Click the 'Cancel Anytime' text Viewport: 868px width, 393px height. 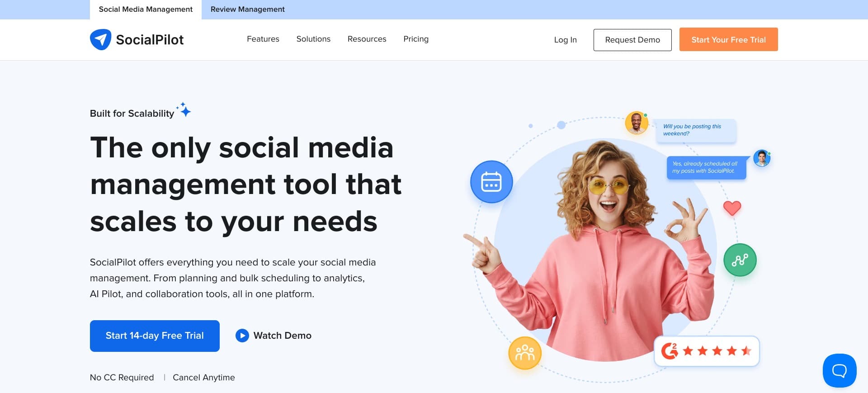(204, 378)
